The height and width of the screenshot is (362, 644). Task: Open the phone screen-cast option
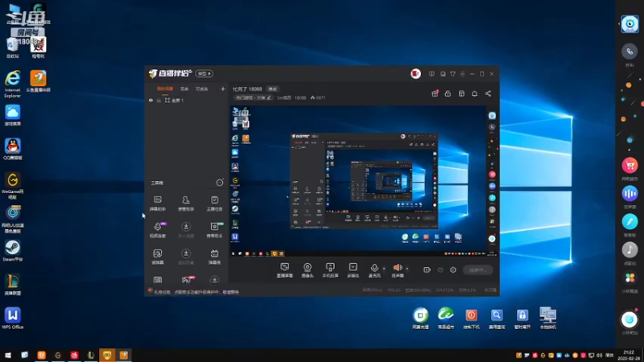329,269
